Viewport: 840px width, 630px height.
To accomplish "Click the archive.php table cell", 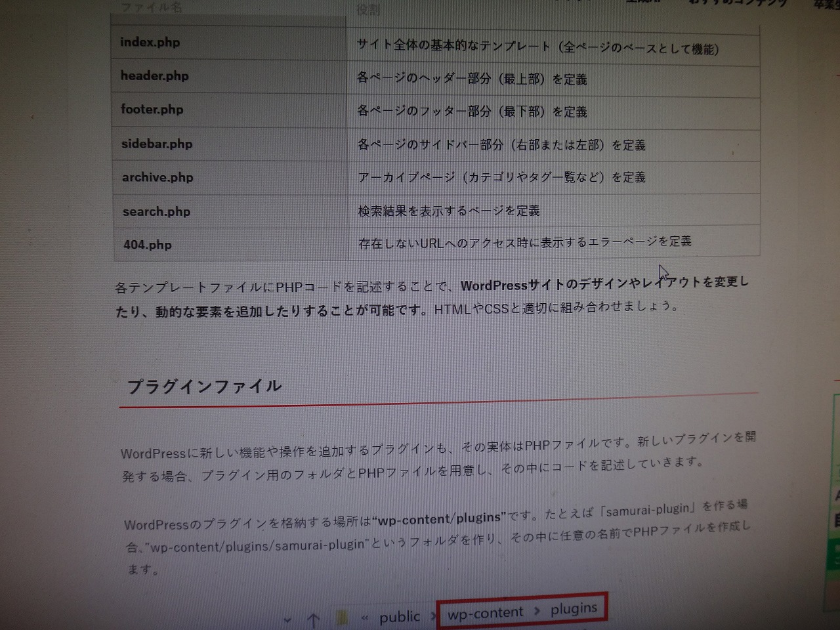I will coord(230,178).
